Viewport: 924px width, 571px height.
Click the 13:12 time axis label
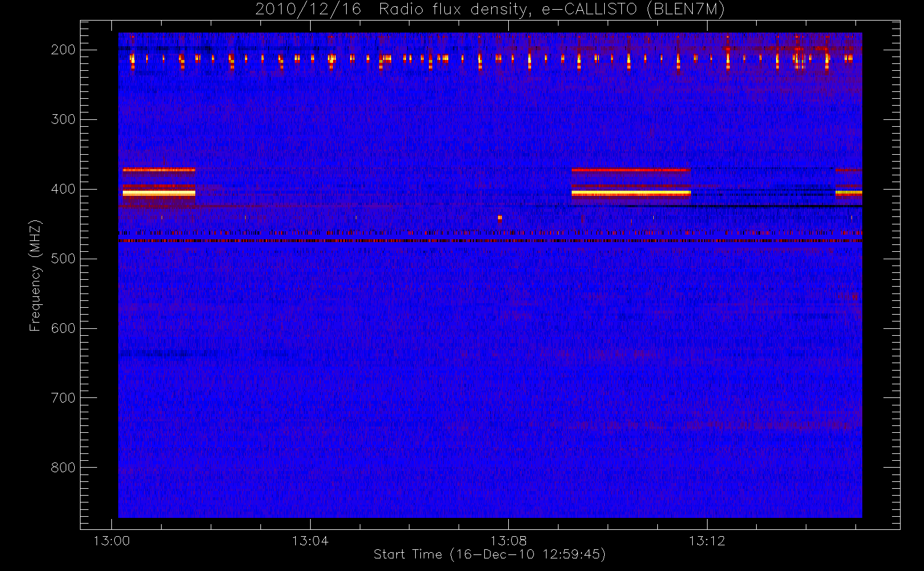707,541
